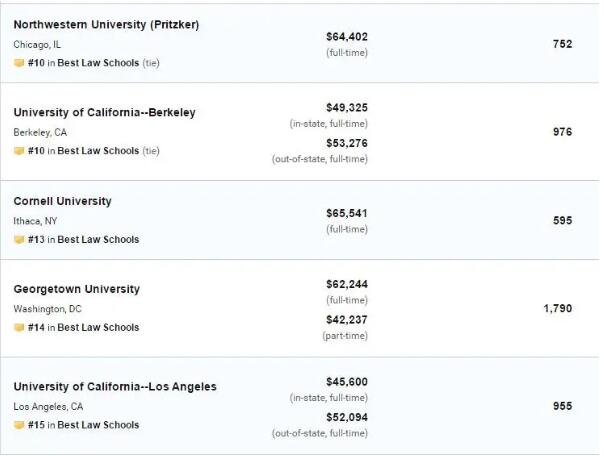Open Georgetown University school page
Viewport: 604px width, 456px height.
76,289
